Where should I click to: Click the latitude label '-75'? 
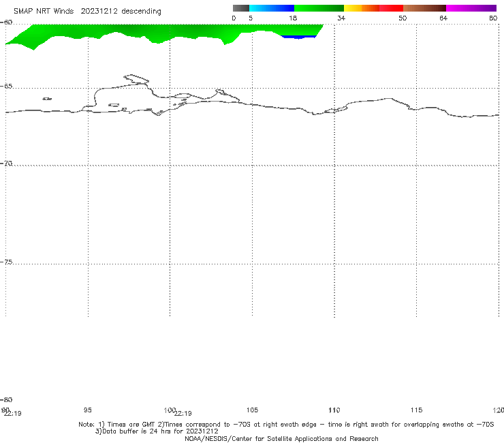pos(6,262)
